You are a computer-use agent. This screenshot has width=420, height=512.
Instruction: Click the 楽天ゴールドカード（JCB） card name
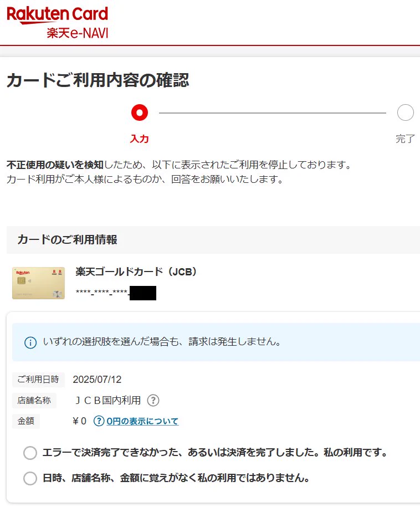pyautogui.click(x=136, y=272)
